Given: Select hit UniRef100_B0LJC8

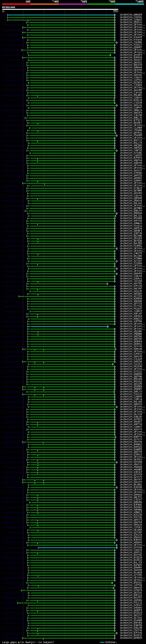Looking at the screenshot, I should 131,562.
